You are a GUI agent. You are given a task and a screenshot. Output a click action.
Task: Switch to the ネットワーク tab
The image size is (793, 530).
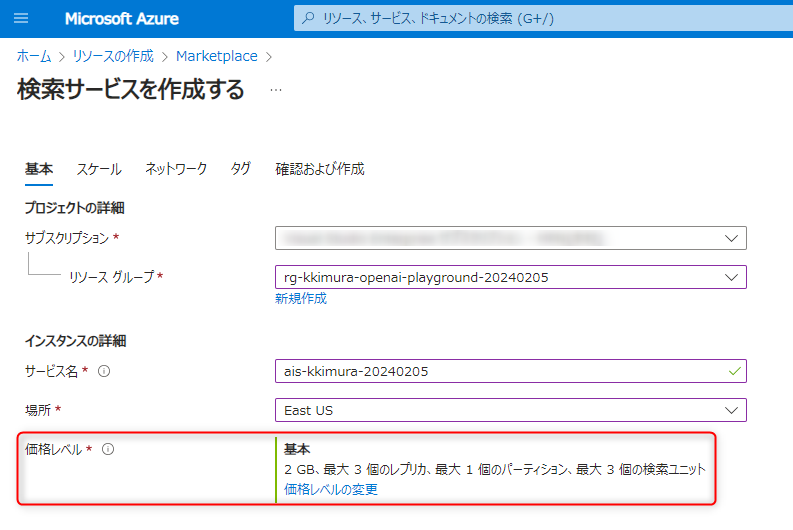click(x=176, y=169)
